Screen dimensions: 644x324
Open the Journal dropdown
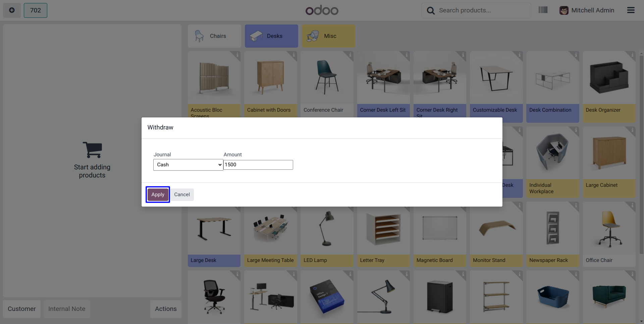188,165
